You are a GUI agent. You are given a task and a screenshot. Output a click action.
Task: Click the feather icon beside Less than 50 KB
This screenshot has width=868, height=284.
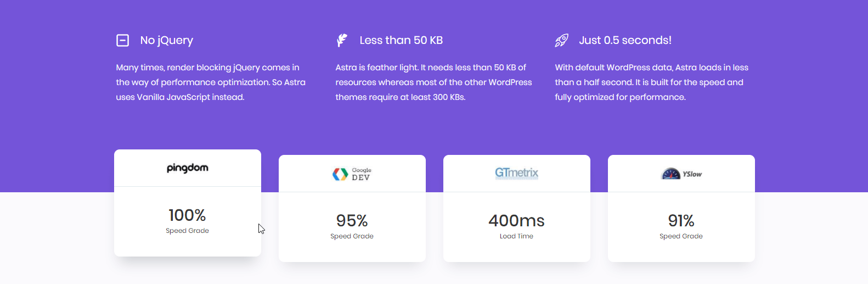(x=342, y=40)
